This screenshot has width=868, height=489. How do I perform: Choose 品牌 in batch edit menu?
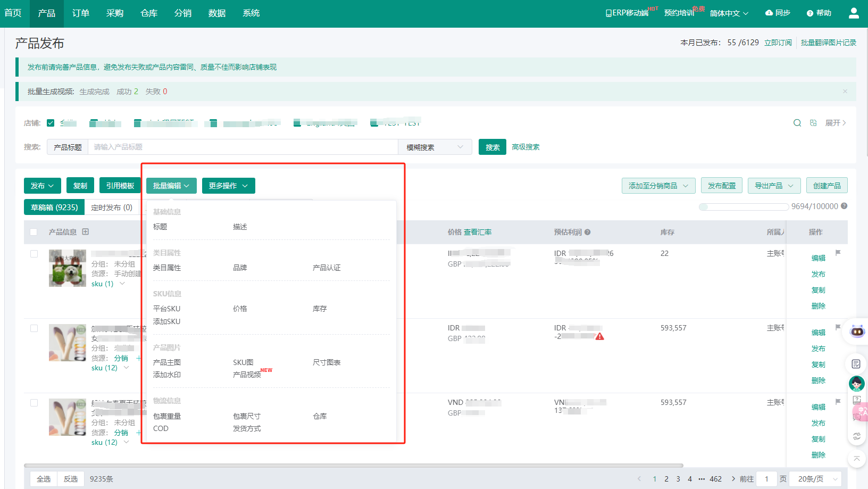point(240,268)
